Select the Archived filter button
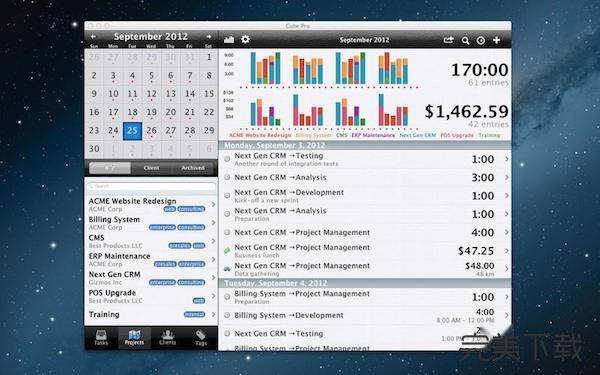This screenshot has width=600, height=375. pyautogui.click(x=193, y=168)
